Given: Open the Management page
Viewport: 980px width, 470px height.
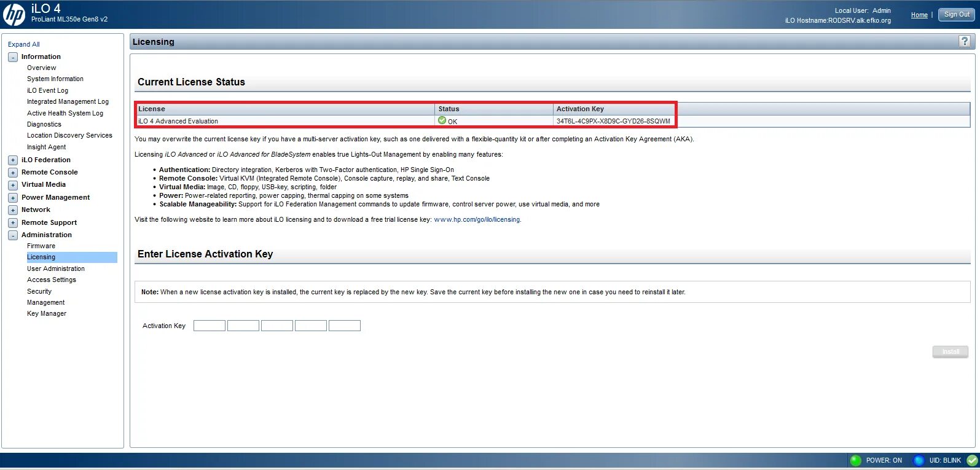Looking at the screenshot, I should [45, 302].
